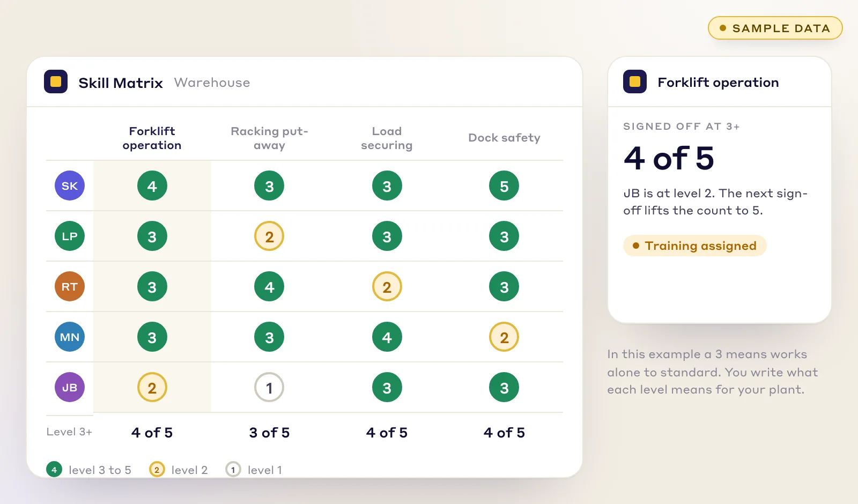Select the Dock safety column header
The width and height of the screenshot is (858, 504).
(504, 138)
